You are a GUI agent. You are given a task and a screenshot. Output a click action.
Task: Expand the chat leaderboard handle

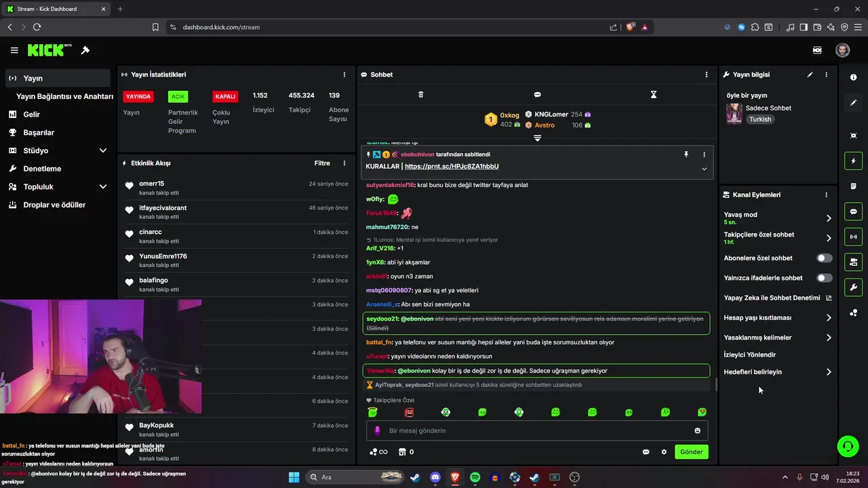537,138
